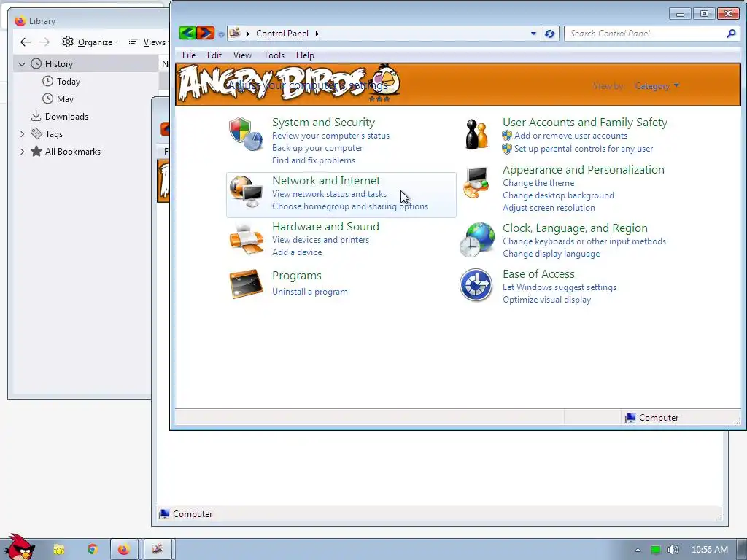
Task: Click Adjust screen resolution link
Action: click(x=549, y=208)
